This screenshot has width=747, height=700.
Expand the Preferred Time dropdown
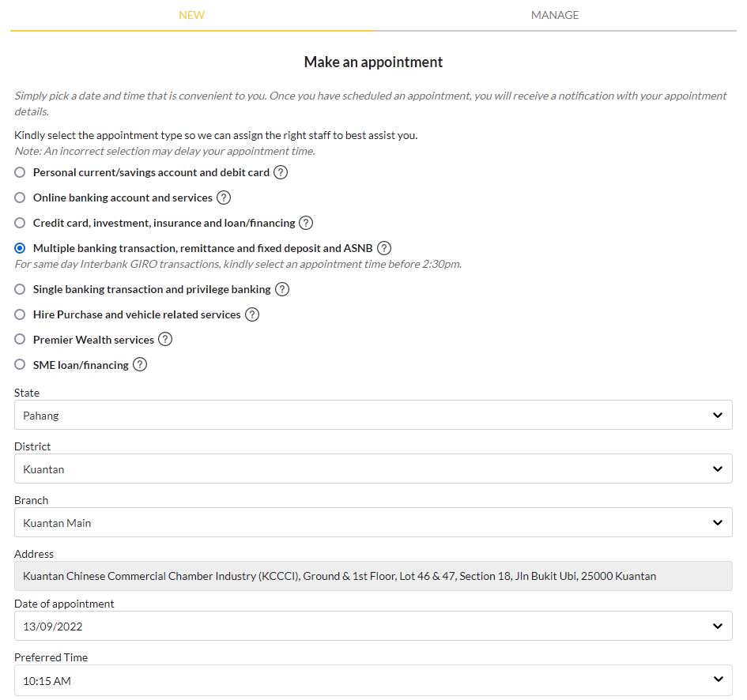click(x=373, y=680)
